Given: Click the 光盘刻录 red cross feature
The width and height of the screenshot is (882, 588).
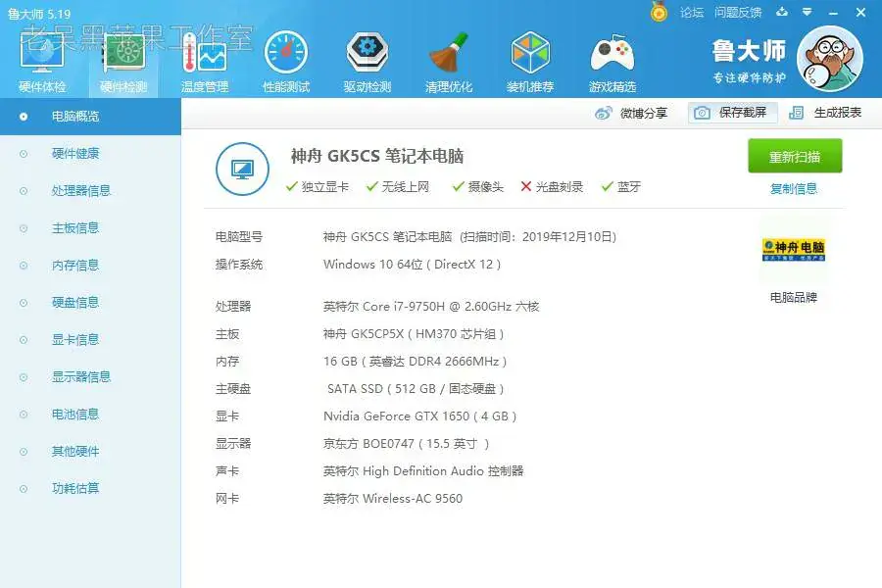Looking at the screenshot, I should point(552,187).
